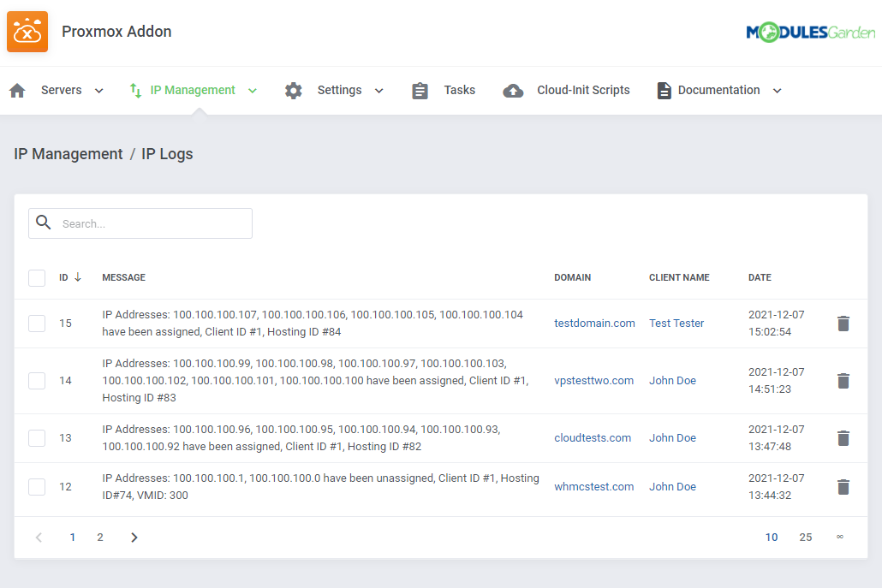Viewport: 882px width, 588px height.
Task: Click the ID column sort arrow
Action: coord(78,277)
